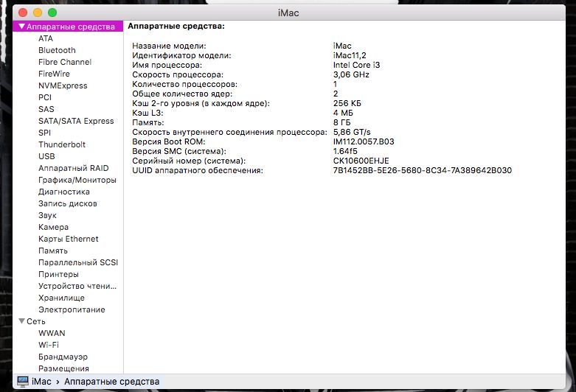Open the Thunderbolt section
Viewport: 576px width, 392px height.
click(x=62, y=144)
